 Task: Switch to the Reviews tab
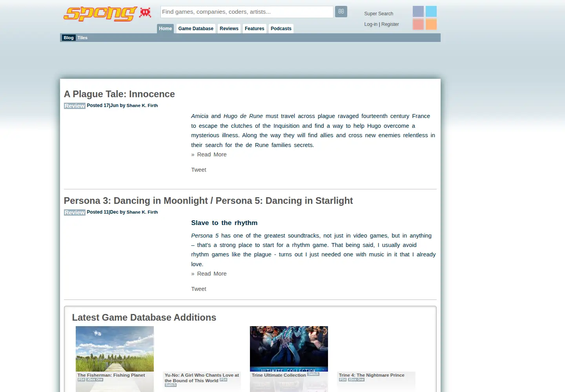(x=229, y=29)
